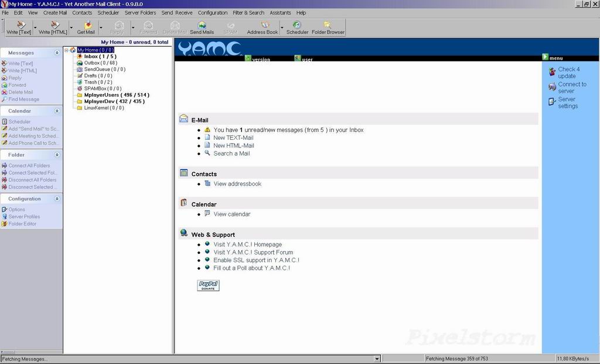Viewport: 600px width, 364px height.
Task: Open the Write [Text] dropdown arrow
Action: pyautogui.click(x=35, y=28)
